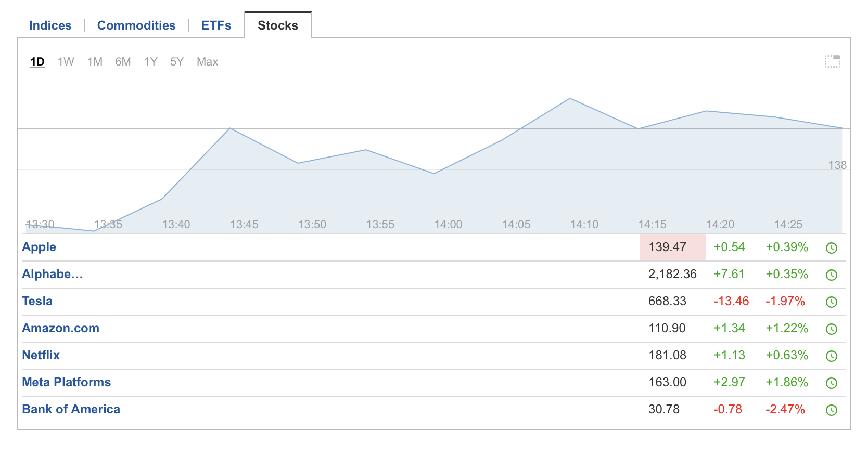Click the clock icon in Meta Platforms row
868x470 pixels.
[x=832, y=383]
